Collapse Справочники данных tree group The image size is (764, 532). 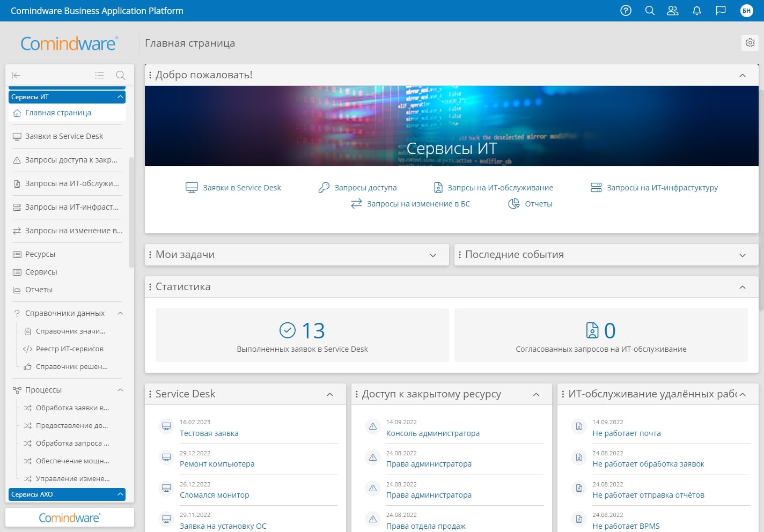120,313
